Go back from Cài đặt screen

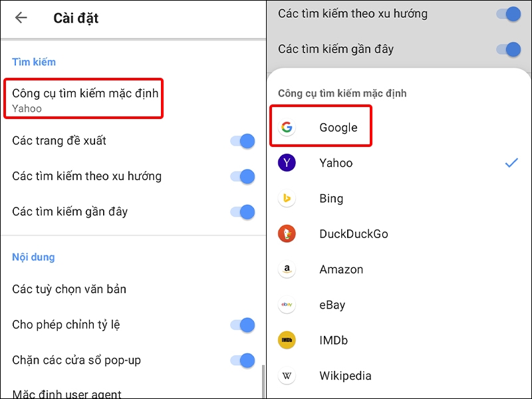[21, 18]
